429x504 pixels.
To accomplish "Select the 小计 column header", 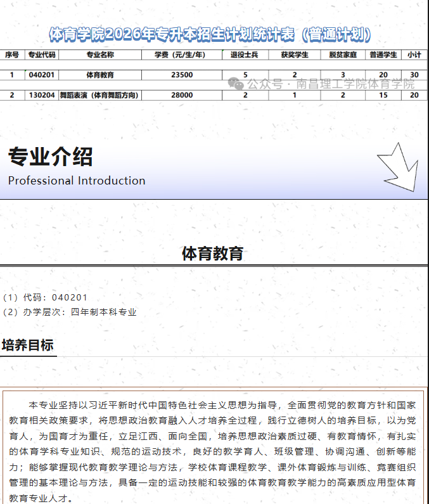I will click(414, 55).
